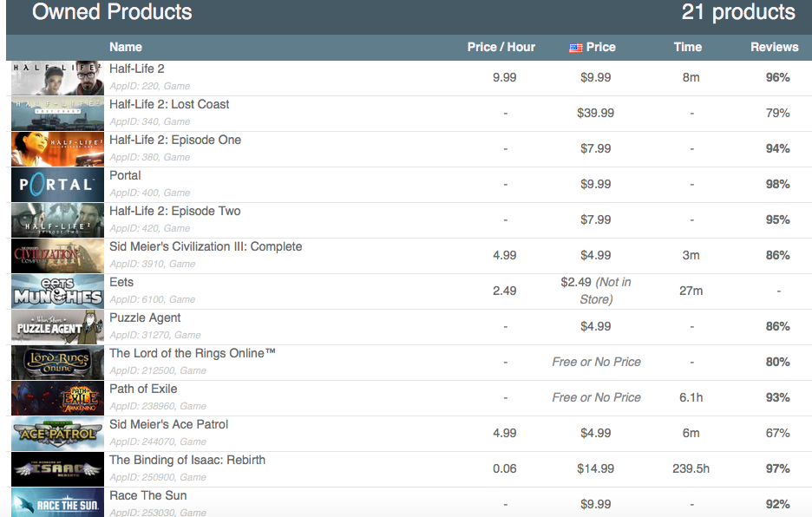
Task: Open Half-Life 2 game thumbnail
Action: point(57,78)
